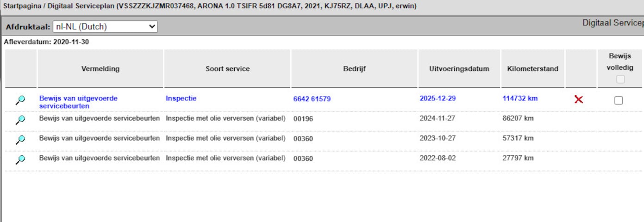Viewport: 644px width, 222px height.
Task: Tick the Bewijs volledig header checkbox
Action: pyautogui.click(x=620, y=79)
